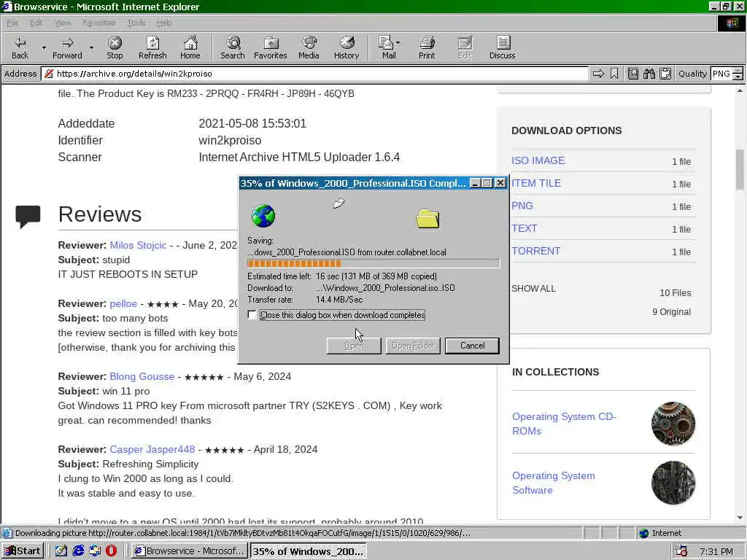Click the Operating System Software thumbnail
The height and width of the screenshot is (560, 747).
pyautogui.click(x=673, y=483)
